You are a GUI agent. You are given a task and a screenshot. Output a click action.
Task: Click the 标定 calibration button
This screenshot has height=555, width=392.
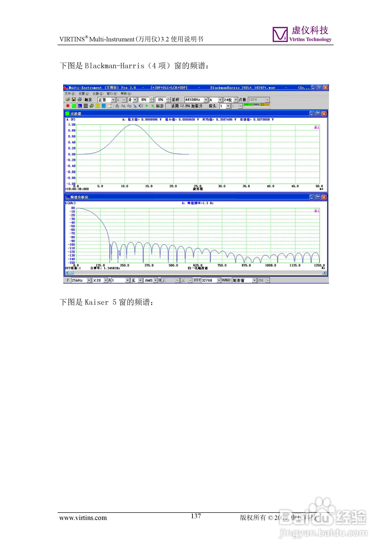tap(160, 106)
